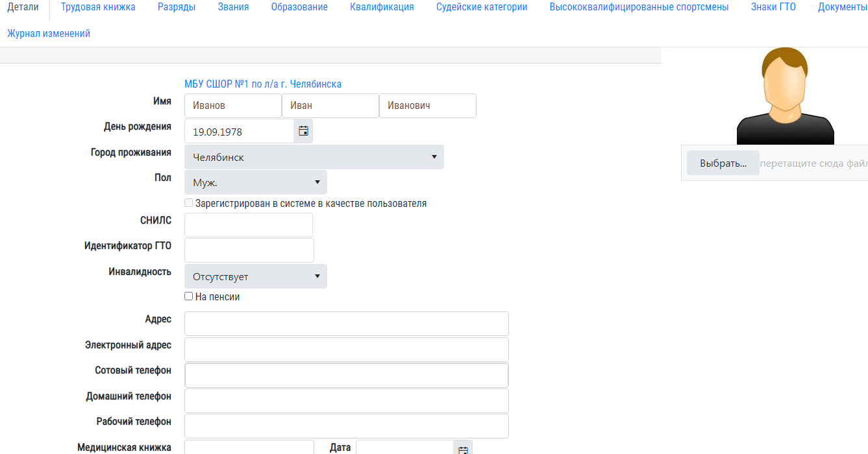Click the first name field containing Иван
Viewport: 868px width, 454px height.
point(330,106)
